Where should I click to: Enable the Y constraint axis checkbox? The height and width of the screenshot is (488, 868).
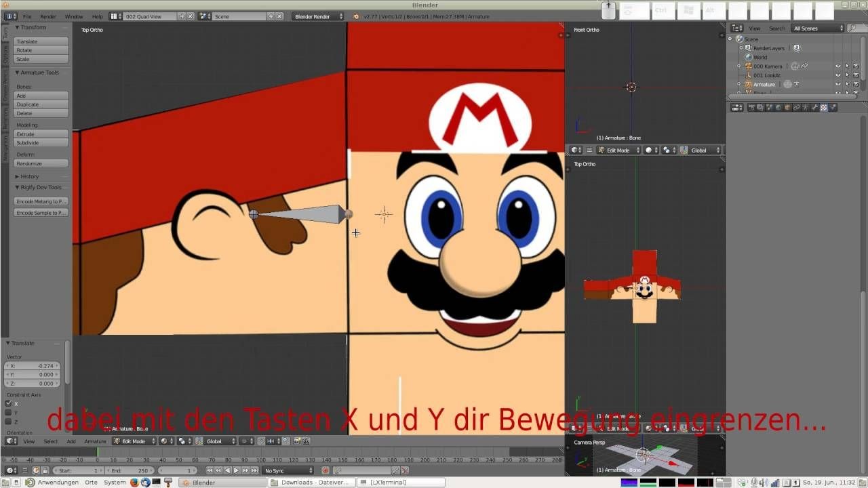[8, 412]
